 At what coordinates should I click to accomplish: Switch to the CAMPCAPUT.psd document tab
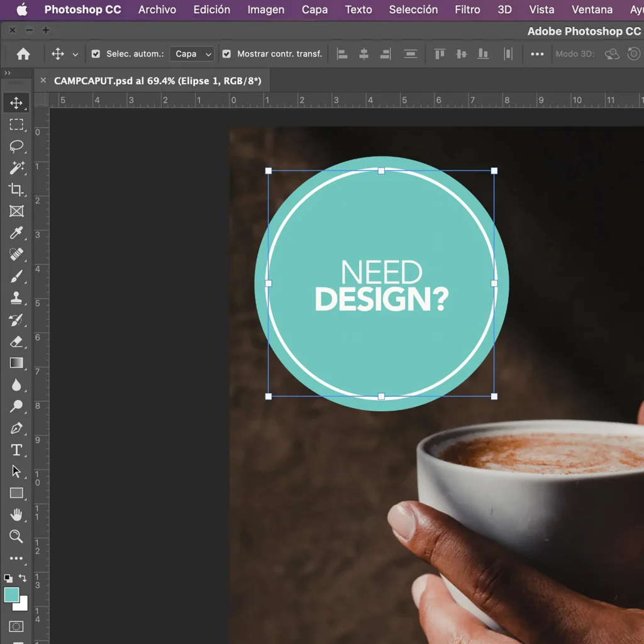[157, 80]
